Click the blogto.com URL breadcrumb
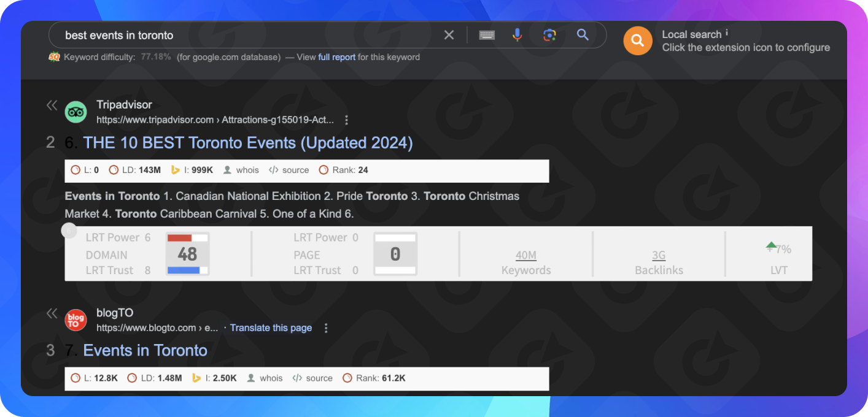Screen dimensions: 868x417 157,328
